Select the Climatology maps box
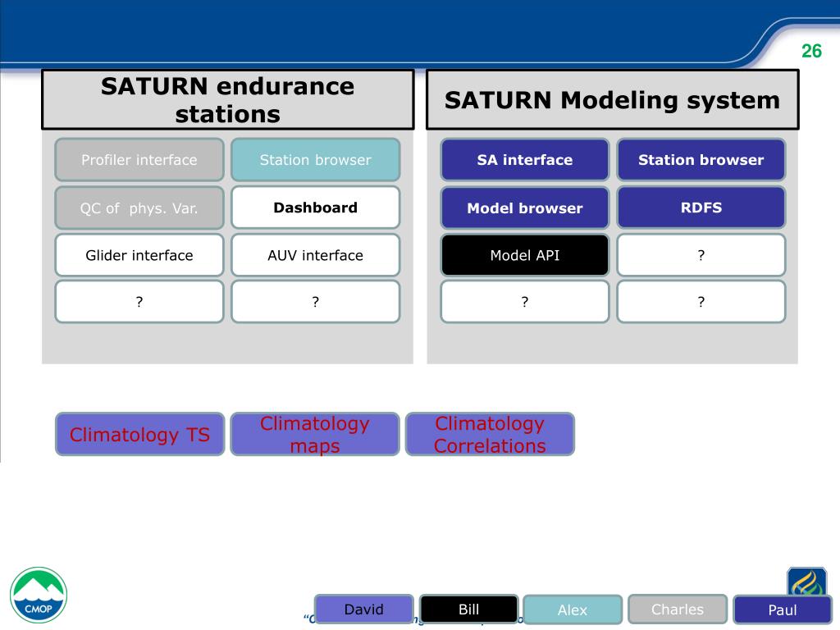This screenshot has height=630, width=840. 315,435
